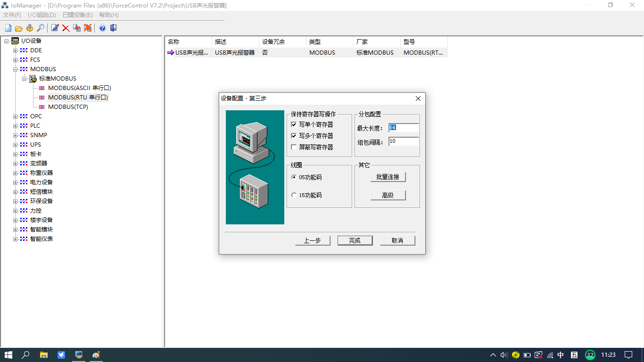The height and width of the screenshot is (362, 644).
Task: Select the 15功能码 radio button
Action: [x=294, y=195]
